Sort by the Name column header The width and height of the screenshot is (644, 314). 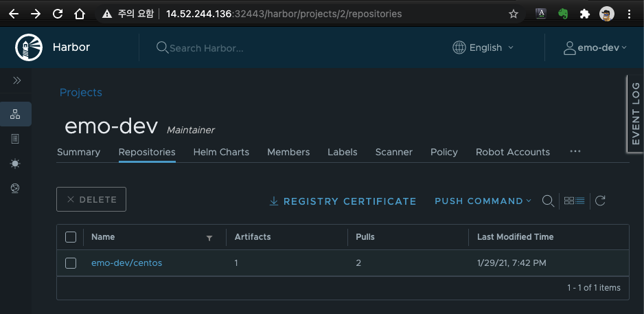click(103, 237)
